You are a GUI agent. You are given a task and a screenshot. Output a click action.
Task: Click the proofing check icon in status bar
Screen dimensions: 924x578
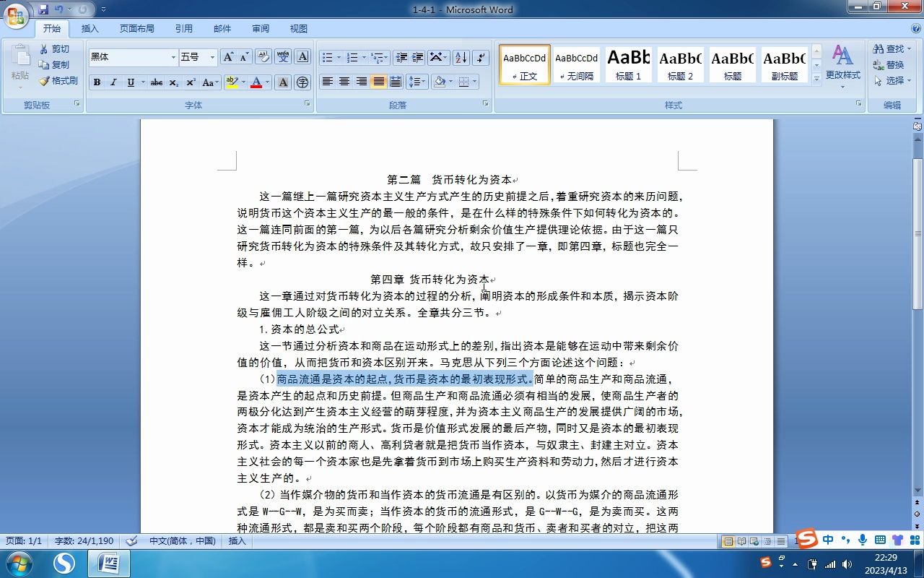131,540
